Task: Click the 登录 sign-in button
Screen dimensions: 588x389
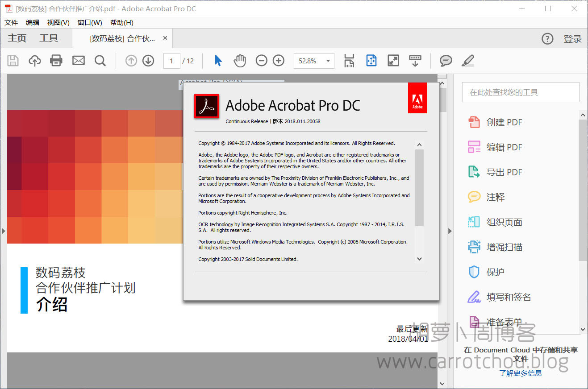Action: tap(572, 39)
